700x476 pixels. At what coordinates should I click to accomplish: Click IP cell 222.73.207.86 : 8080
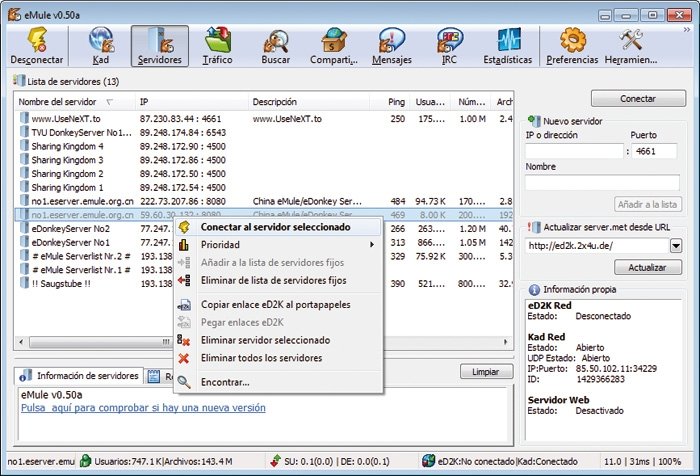click(x=183, y=201)
